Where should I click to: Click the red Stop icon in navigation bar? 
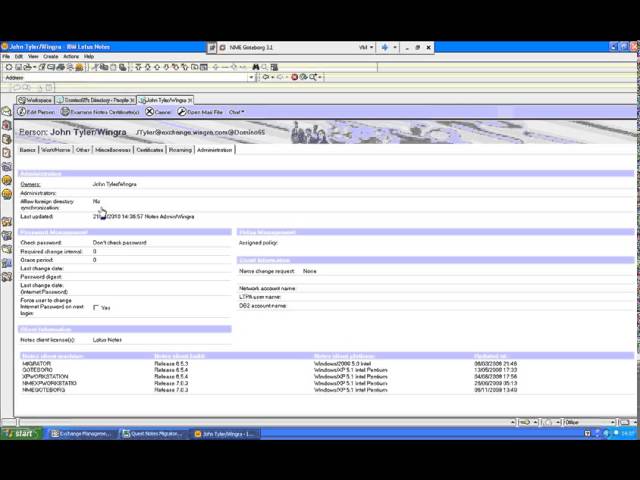point(294,77)
